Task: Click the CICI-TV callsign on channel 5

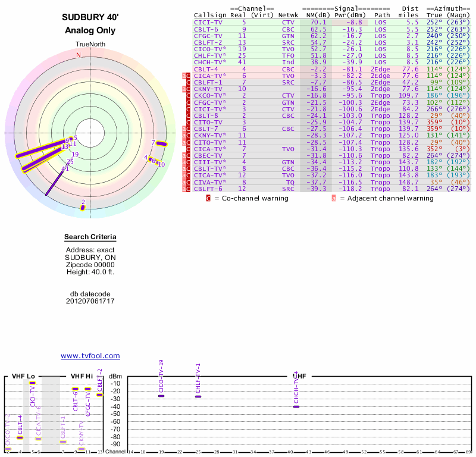Action: coord(208,23)
